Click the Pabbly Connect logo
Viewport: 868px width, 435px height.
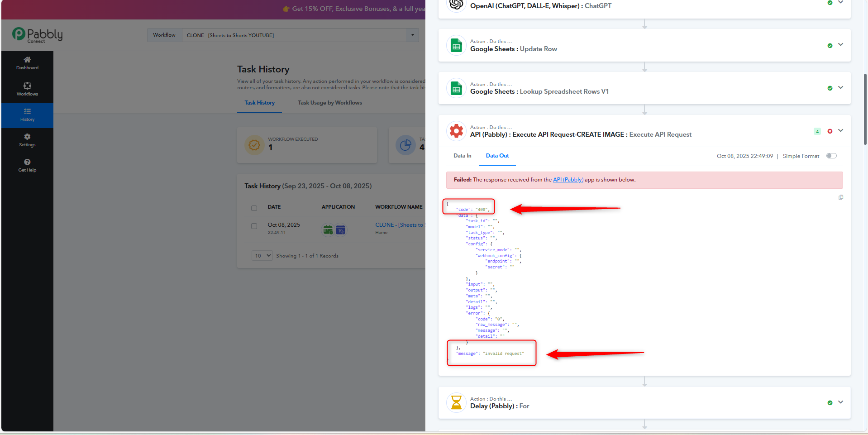pos(37,35)
